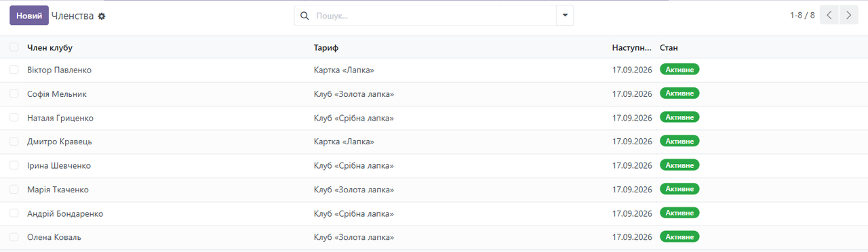This screenshot has width=868, height=252.
Task: Click Клуб «Золота лапка» in Софія Мельник row
Action: pyautogui.click(x=354, y=94)
